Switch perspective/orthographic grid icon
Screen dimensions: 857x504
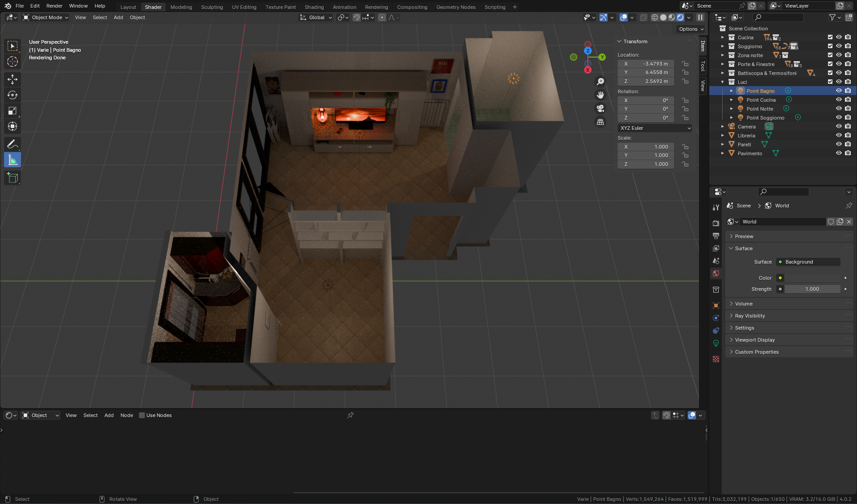click(x=600, y=122)
